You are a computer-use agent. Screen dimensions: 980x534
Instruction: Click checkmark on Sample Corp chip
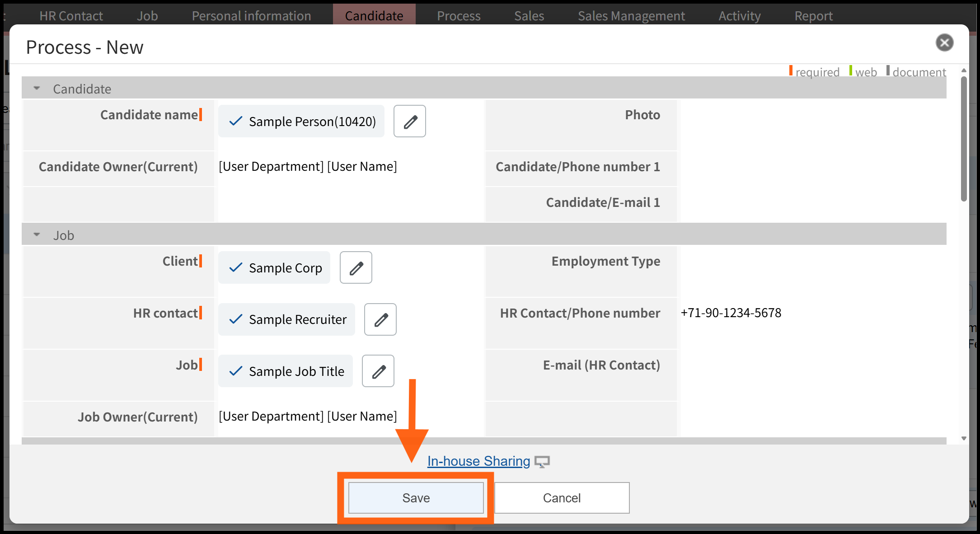(236, 268)
